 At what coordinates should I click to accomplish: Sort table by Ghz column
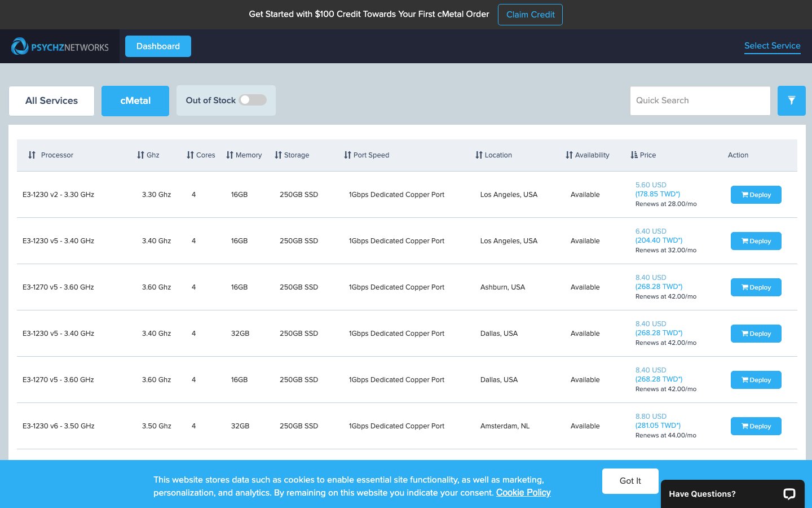pos(148,155)
